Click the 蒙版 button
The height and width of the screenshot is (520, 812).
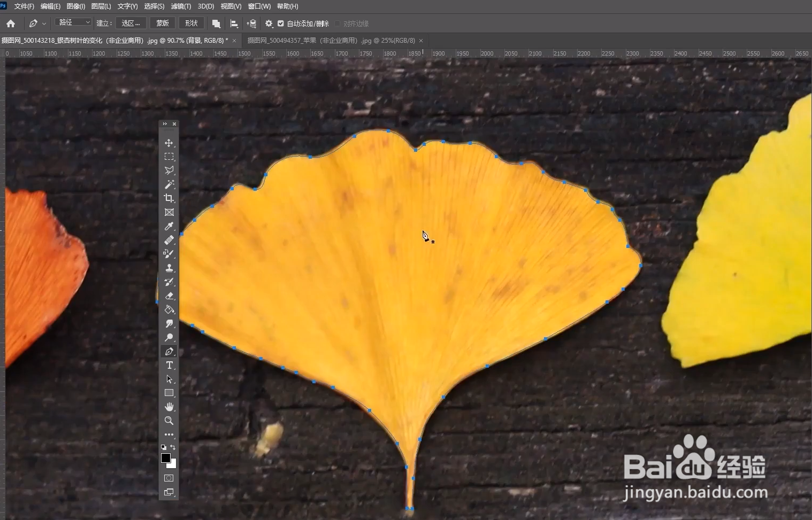tap(163, 23)
